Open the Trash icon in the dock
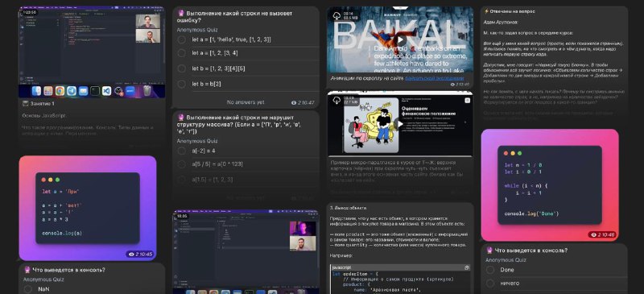 tap(147, 91)
